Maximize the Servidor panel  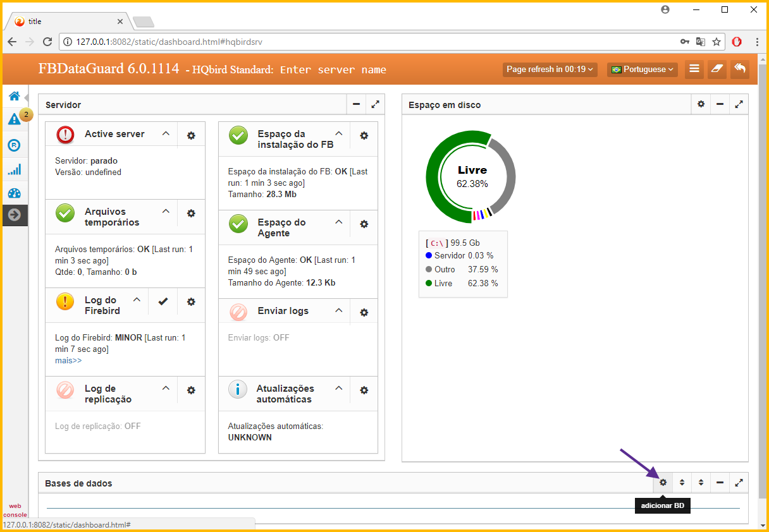375,104
